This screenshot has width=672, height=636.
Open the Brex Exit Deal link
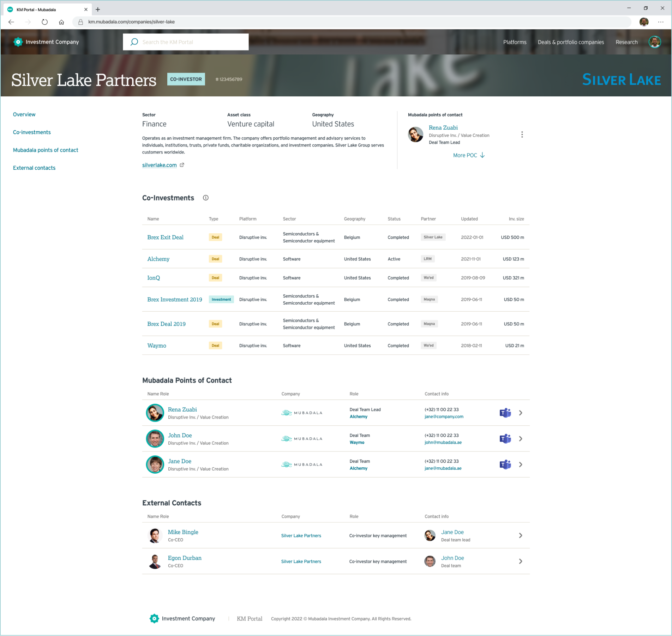click(x=165, y=238)
